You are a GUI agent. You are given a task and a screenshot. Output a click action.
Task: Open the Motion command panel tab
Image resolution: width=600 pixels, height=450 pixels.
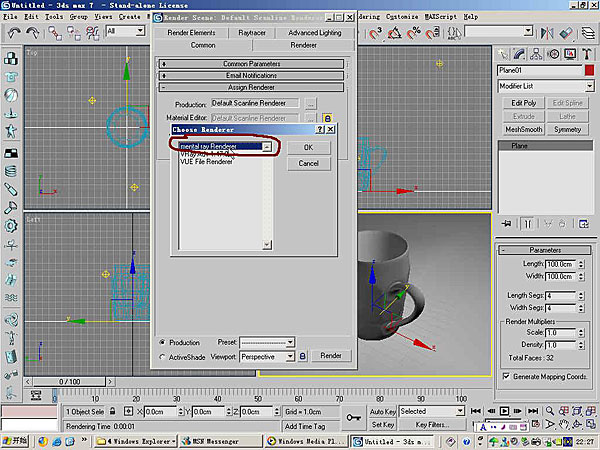[553, 54]
